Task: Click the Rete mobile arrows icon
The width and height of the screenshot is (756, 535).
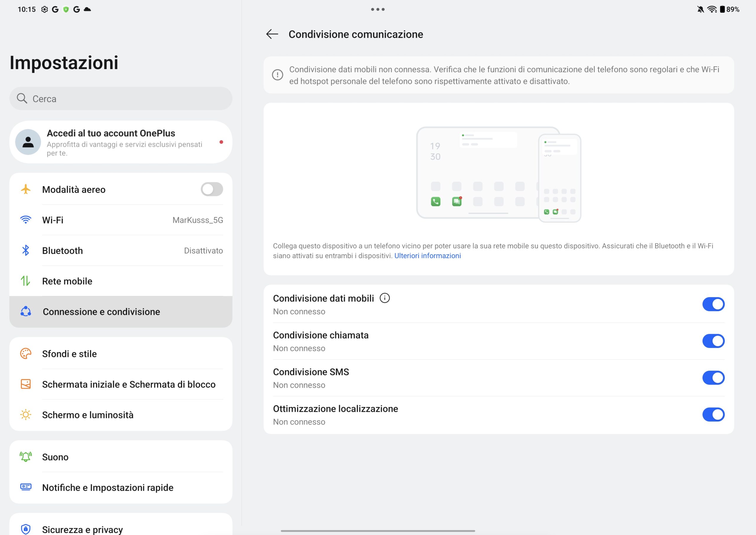Action: (26, 281)
